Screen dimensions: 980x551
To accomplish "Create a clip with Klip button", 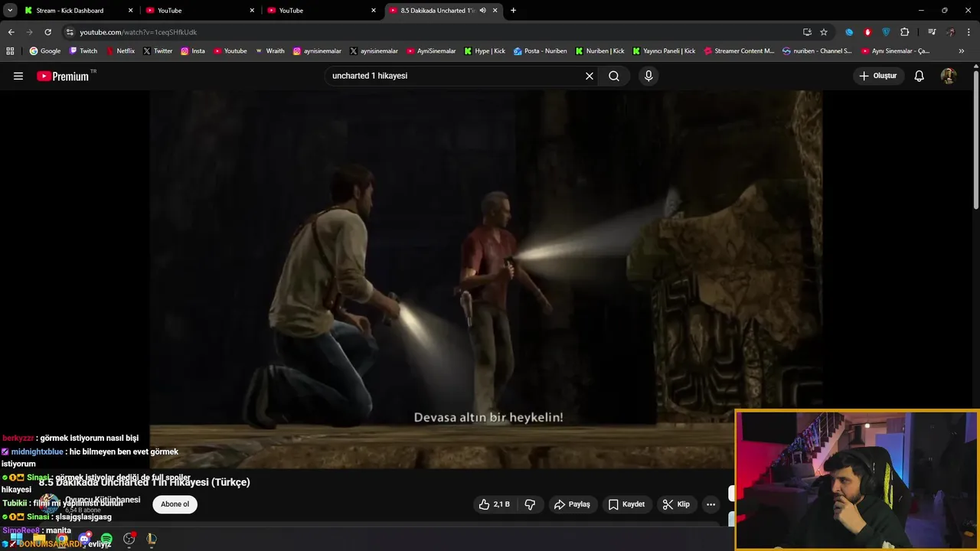I will click(x=676, y=504).
